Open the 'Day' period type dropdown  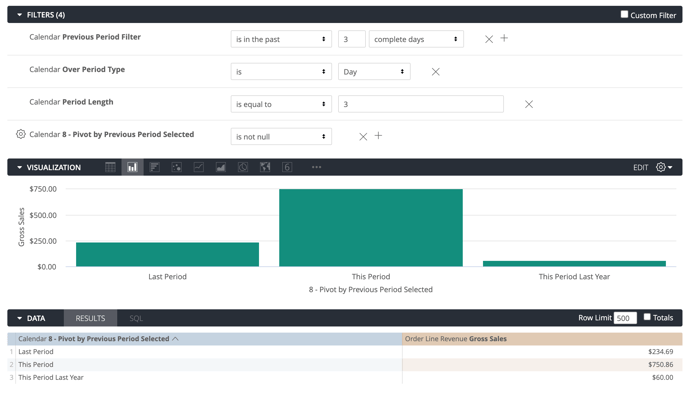coord(374,71)
